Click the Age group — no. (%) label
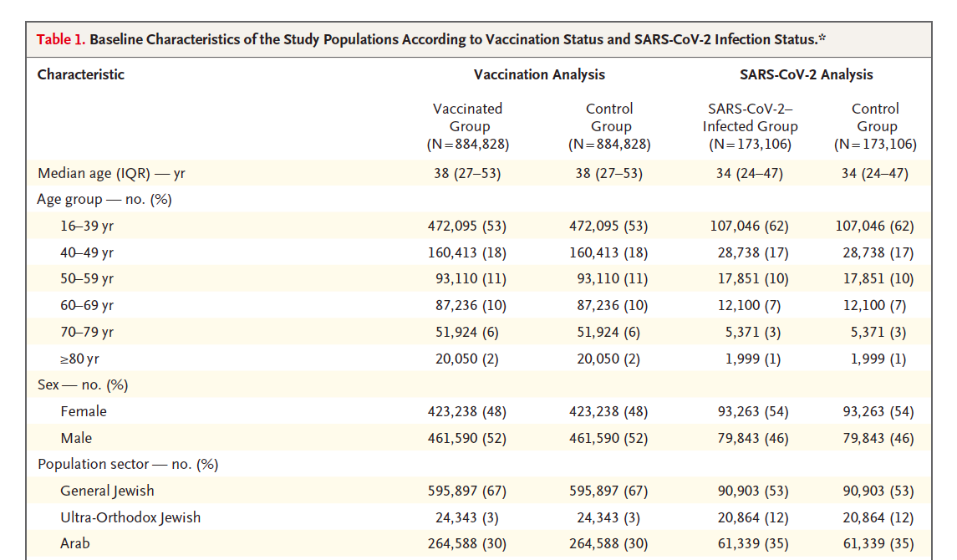The width and height of the screenshot is (957, 560). pos(104,200)
